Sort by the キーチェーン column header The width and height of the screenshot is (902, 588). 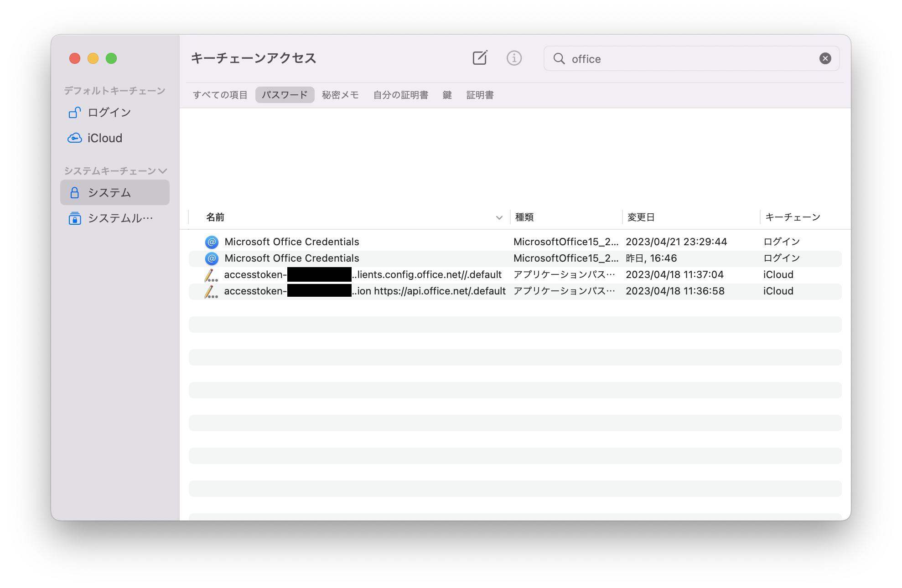pos(793,217)
